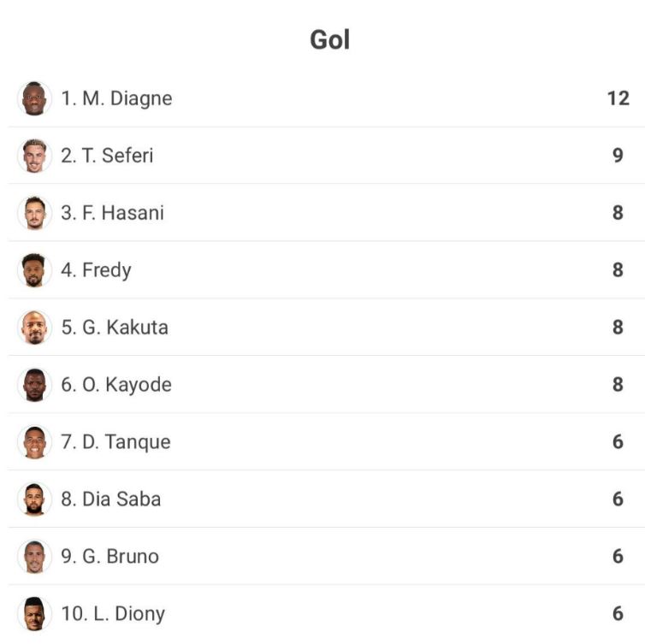The width and height of the screenshot is (645, 644).
Task: Click L. Diony's avatar photo
Action: pos(34,614)
